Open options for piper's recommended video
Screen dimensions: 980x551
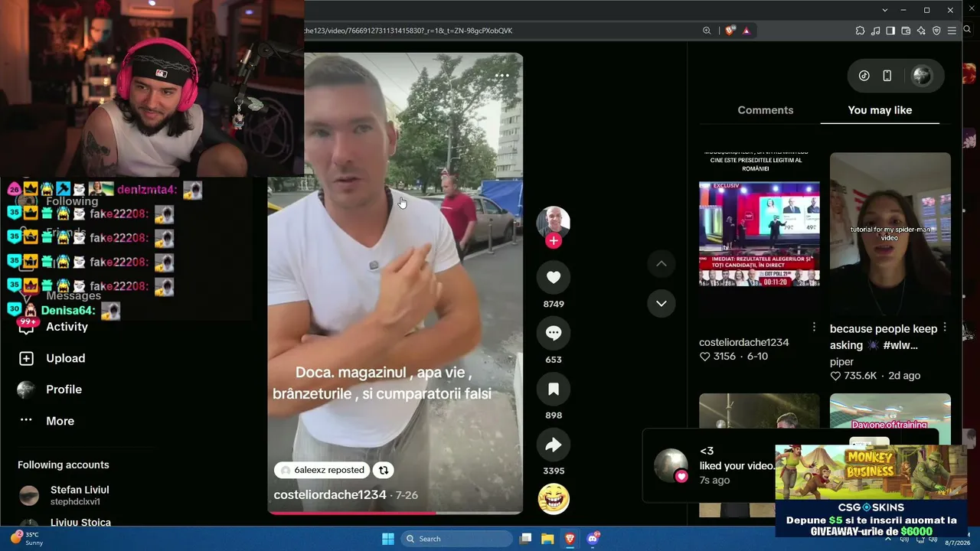click(945, 327)
